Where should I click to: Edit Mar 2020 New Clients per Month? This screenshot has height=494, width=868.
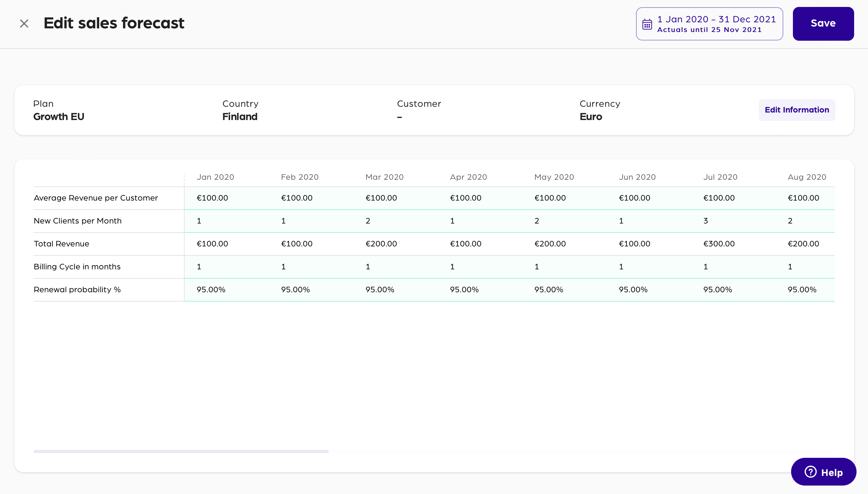pyautogui.click(x=368, y=221)
